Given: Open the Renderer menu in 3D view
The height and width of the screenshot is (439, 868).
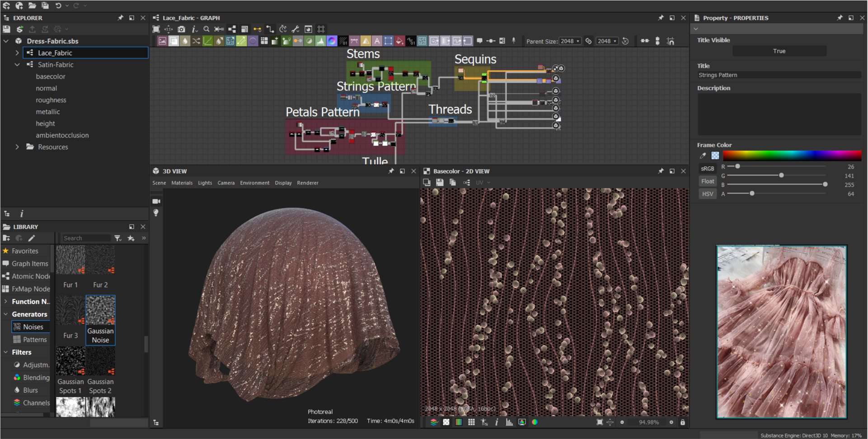Looking at the screenshot, I should 308,183.
